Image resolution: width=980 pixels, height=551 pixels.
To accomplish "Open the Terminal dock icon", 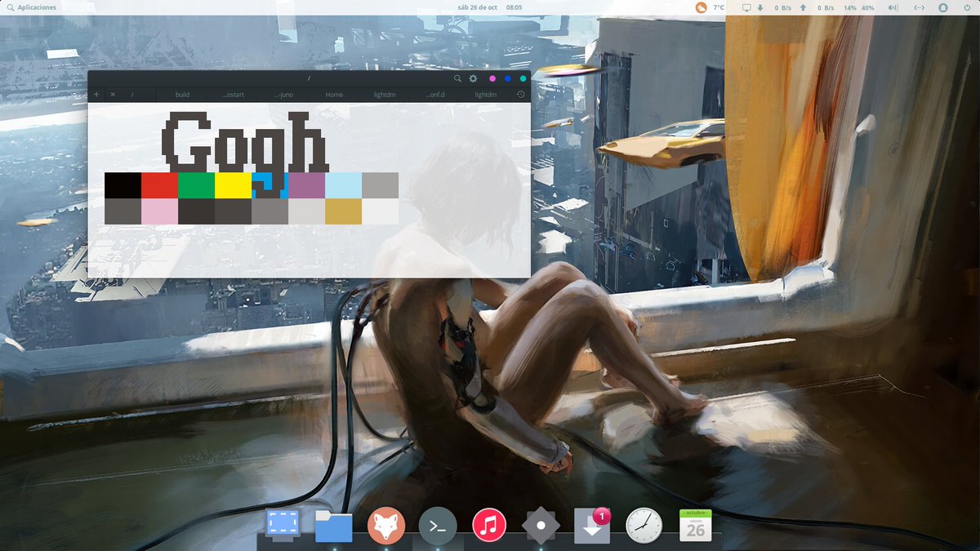I will (x=438, y=527).
